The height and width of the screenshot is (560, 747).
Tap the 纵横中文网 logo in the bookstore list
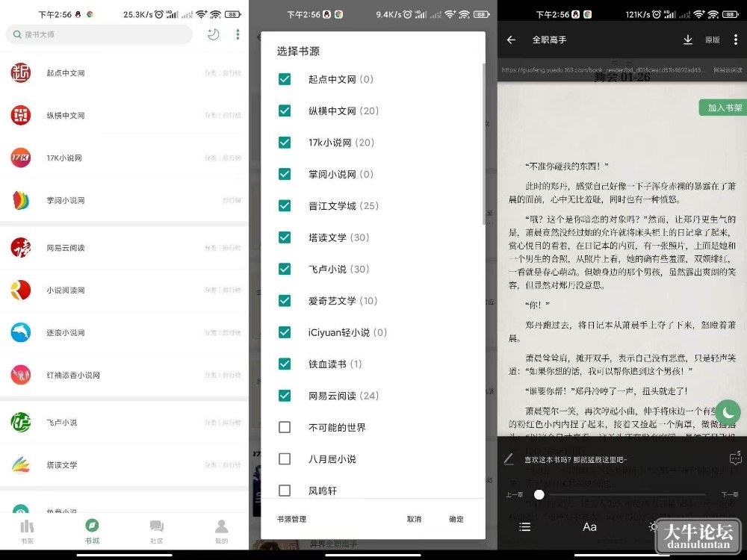click(20, 115)
